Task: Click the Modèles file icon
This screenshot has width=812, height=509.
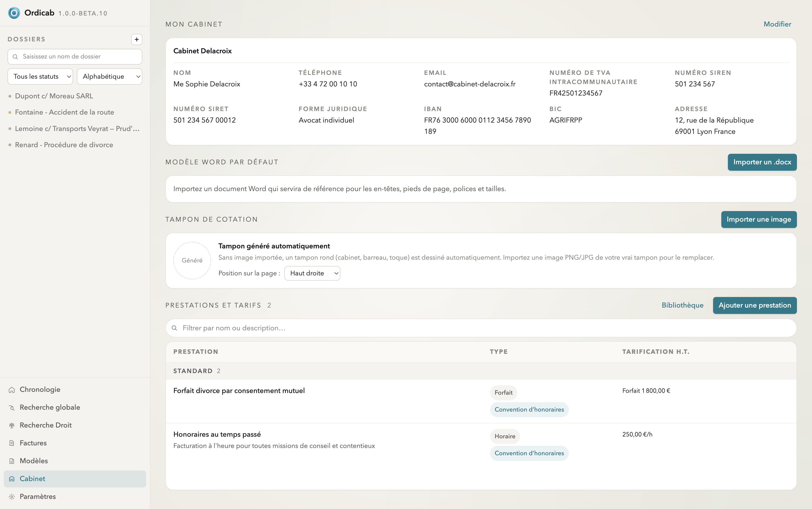Action: pos(12,461)
